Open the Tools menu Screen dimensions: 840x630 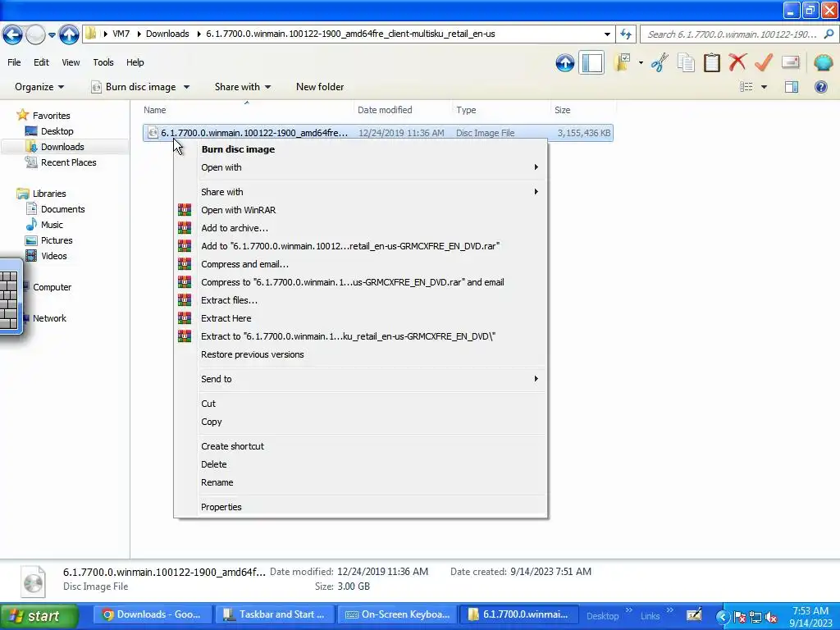coord(103,62)
